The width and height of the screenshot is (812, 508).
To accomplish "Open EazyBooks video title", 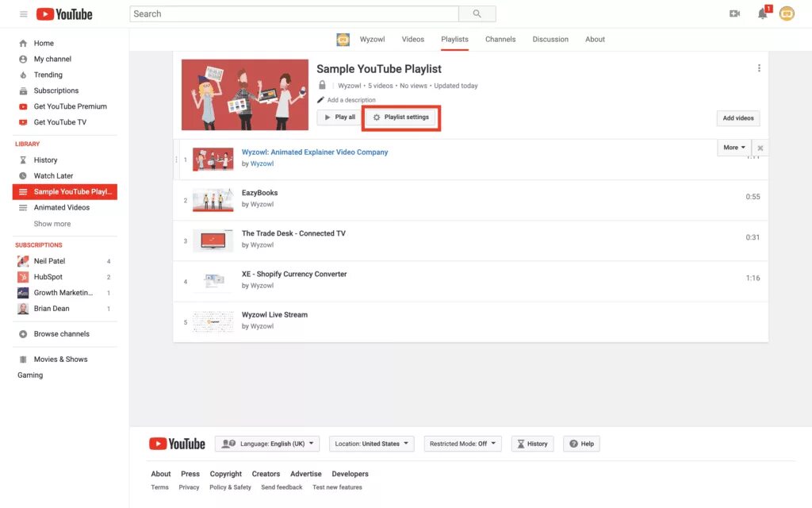I will coord(259,193).
